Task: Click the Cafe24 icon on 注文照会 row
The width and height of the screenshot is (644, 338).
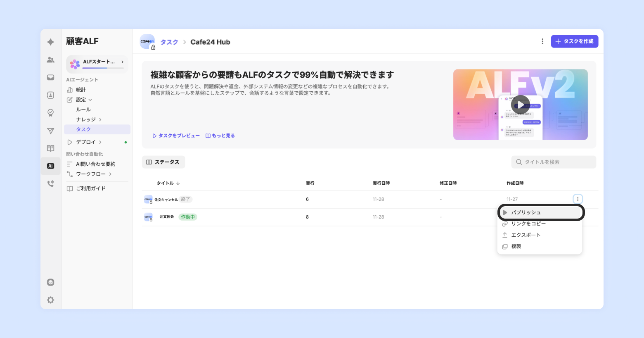Action: 148,217
